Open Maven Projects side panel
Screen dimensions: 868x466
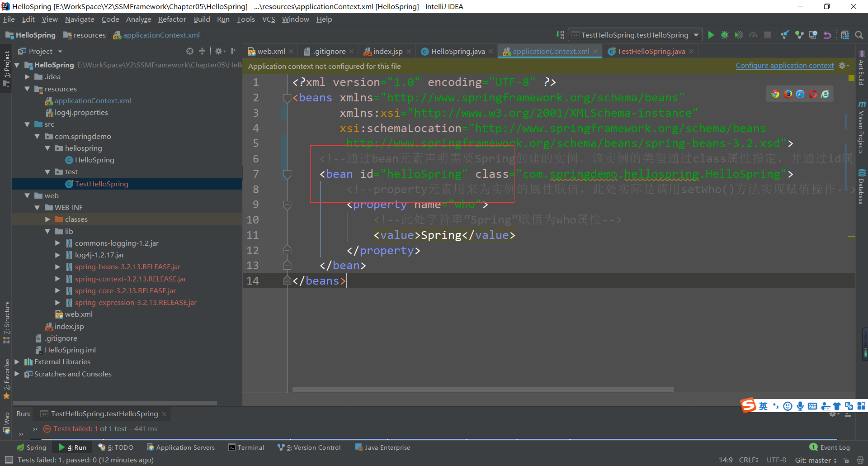862,128
